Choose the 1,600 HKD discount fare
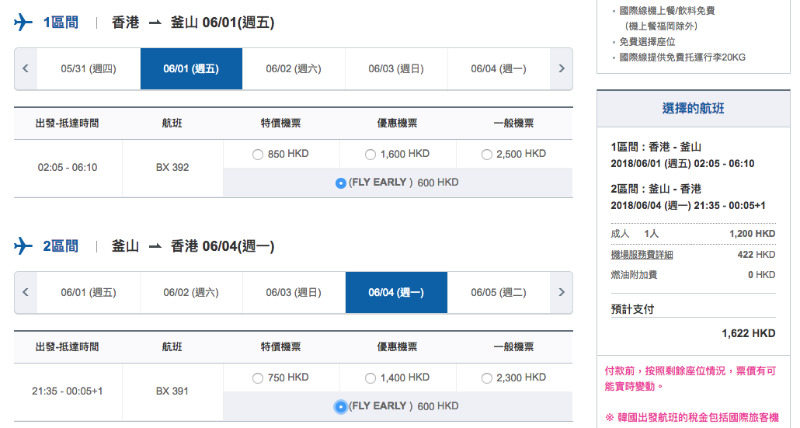Image resolution: width=800 pixels, height=428 pixels. pyautogui.click(x=370, y=154)
